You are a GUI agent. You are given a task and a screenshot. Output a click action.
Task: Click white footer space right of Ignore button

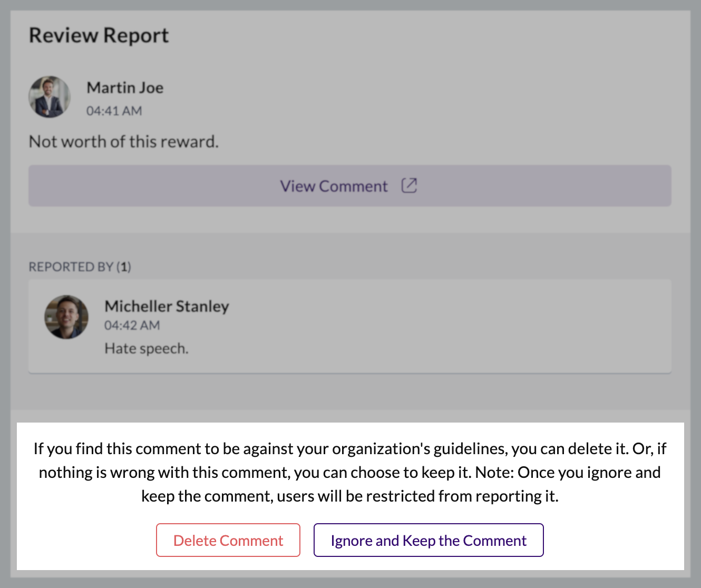point(611,540)
